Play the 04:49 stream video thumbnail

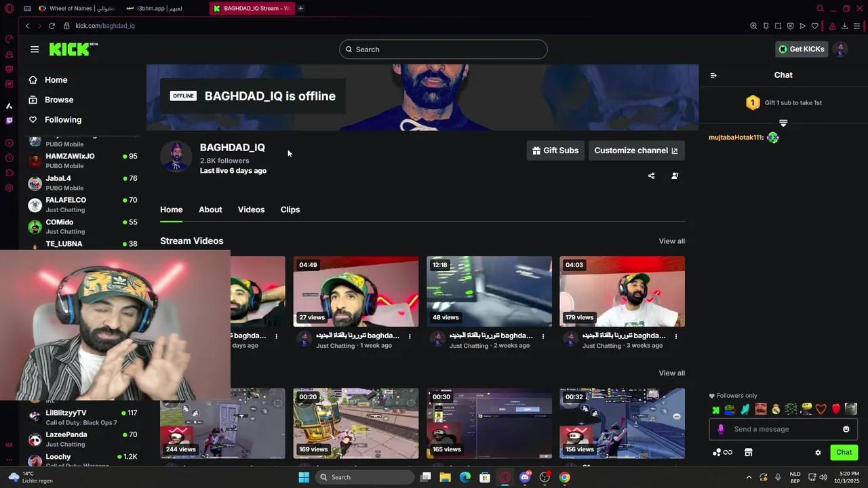pyautogui.click(x=356, y=291)
